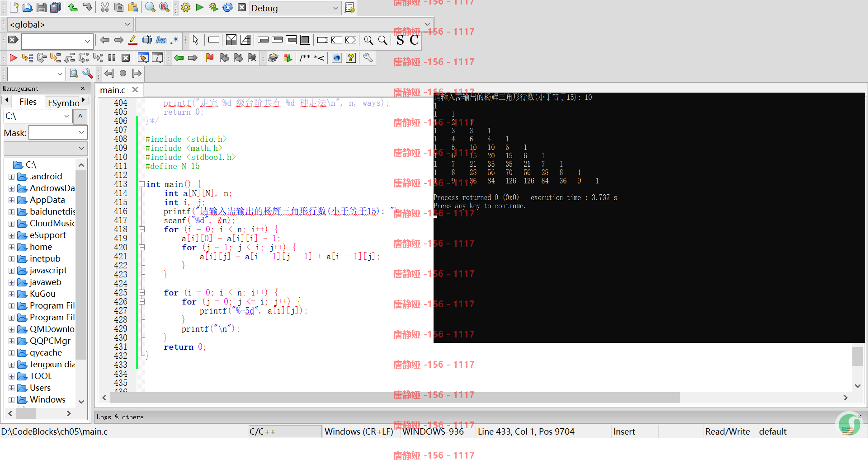Click the Open file folder icon

28,7
